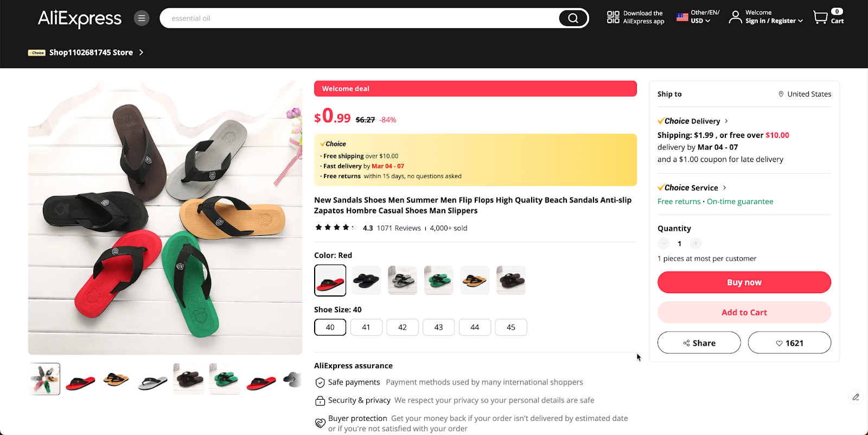
Task: Open the feedback pencil icon at bottom right
Action: [x=855, y=397]
